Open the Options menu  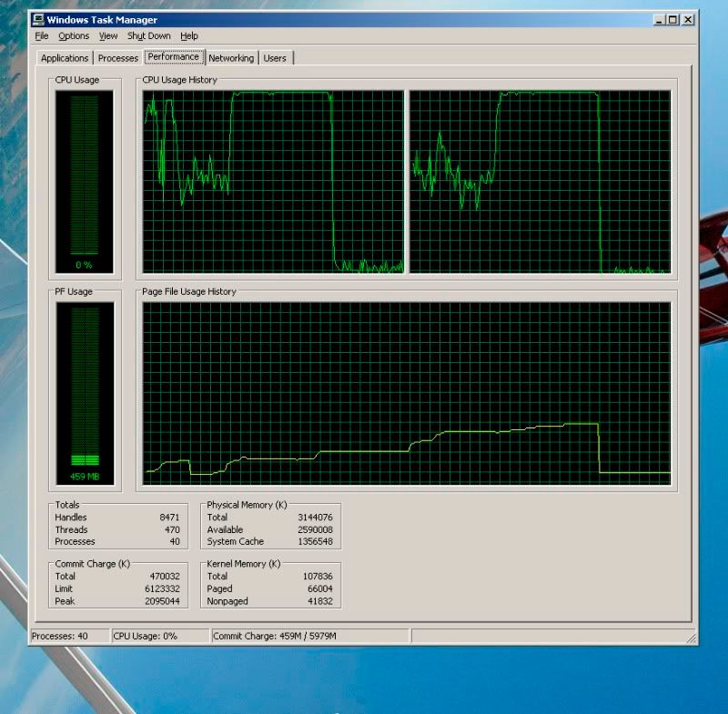(x=74, y=36)
